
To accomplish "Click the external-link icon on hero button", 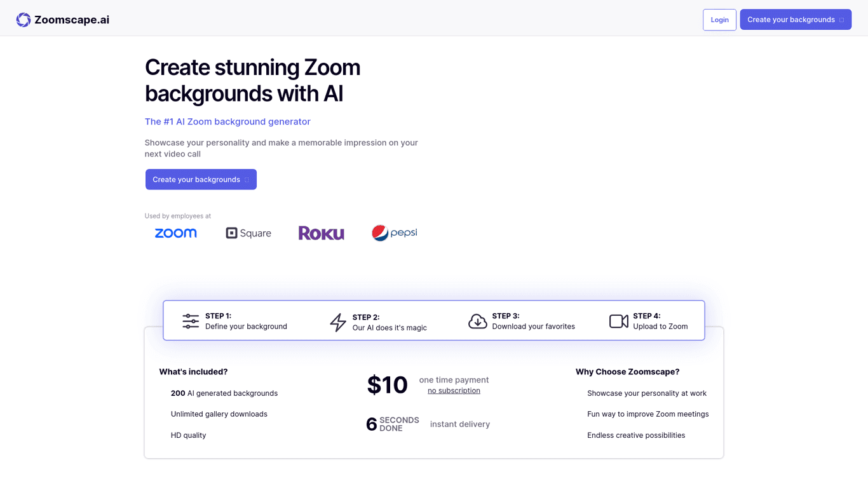I will (x=246, y=179).
